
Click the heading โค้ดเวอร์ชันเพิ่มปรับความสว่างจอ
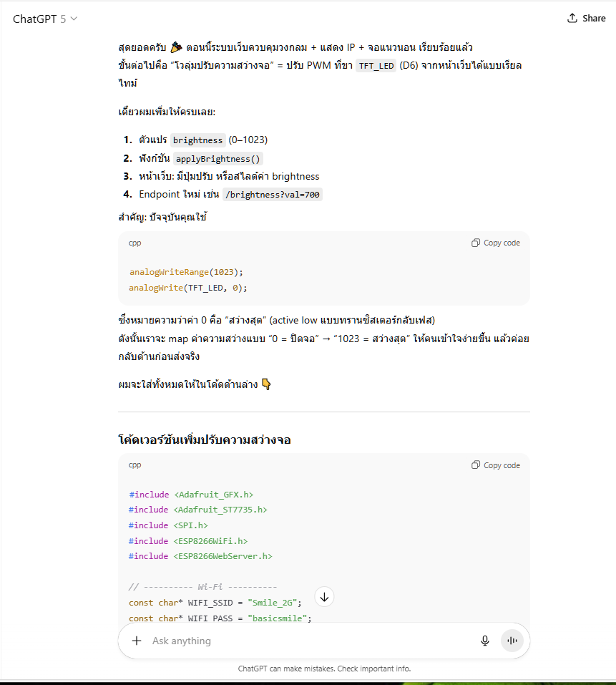pyautogui.click(x=204, y=439)
